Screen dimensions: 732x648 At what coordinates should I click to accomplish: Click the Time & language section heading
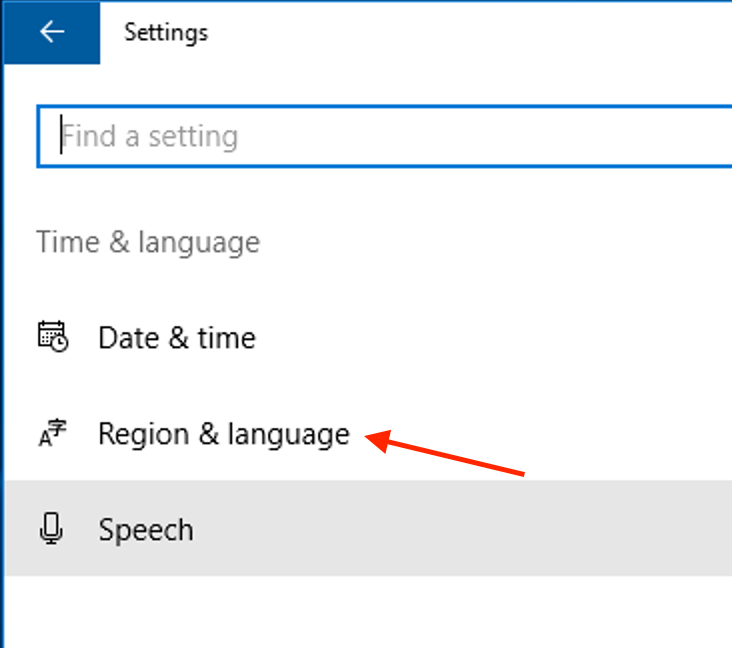148,243
